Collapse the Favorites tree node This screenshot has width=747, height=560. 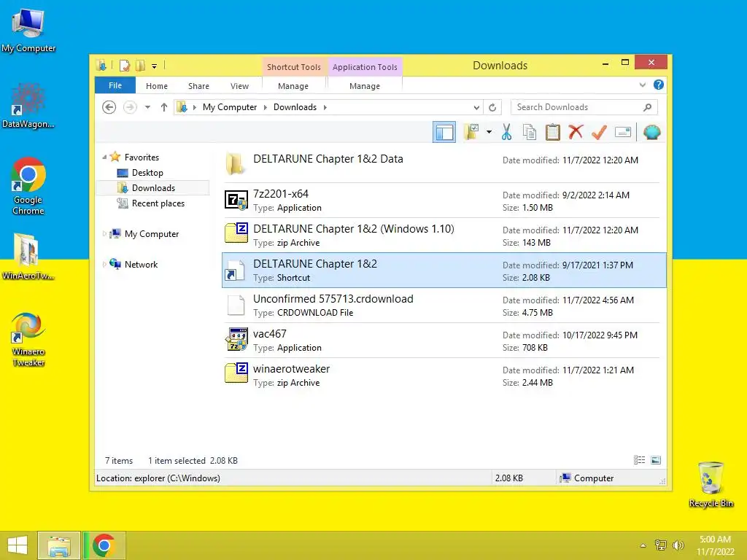pyautogui.click(x=104, y=157)
